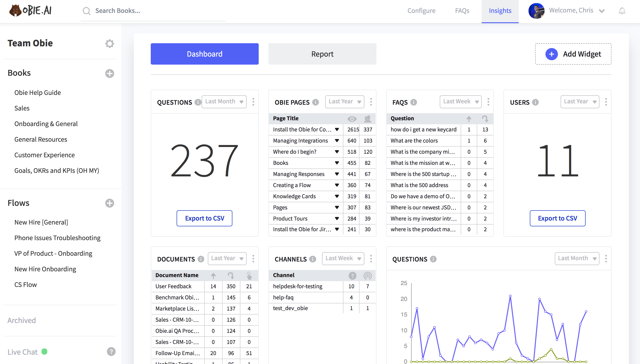Add a new flow with plus icon

109,203
